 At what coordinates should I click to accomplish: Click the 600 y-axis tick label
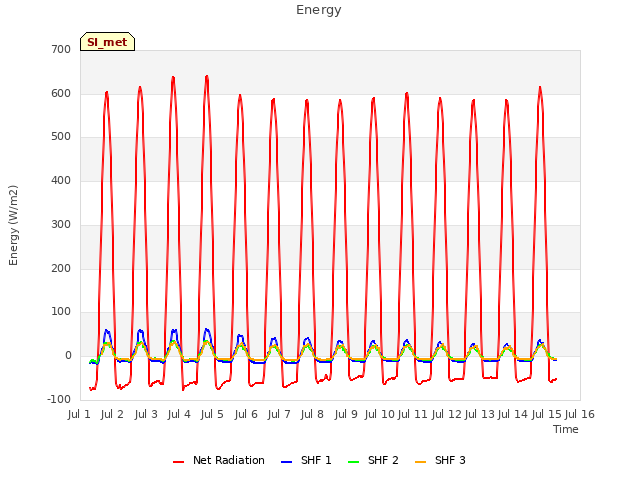61,93
